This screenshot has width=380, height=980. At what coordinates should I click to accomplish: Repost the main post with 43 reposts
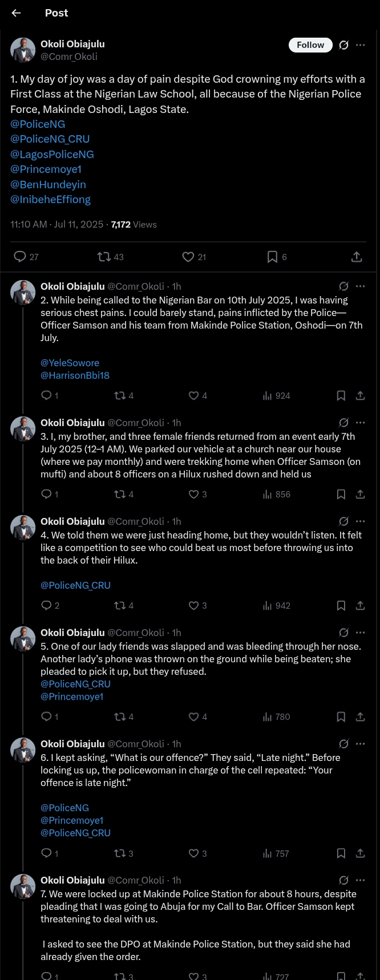pos(104,257)
